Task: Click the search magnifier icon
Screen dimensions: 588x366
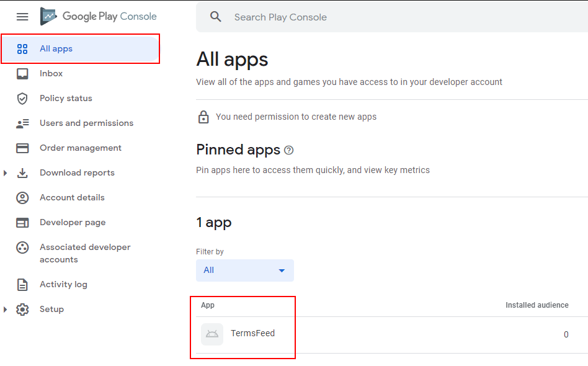Action: [216, 17]
